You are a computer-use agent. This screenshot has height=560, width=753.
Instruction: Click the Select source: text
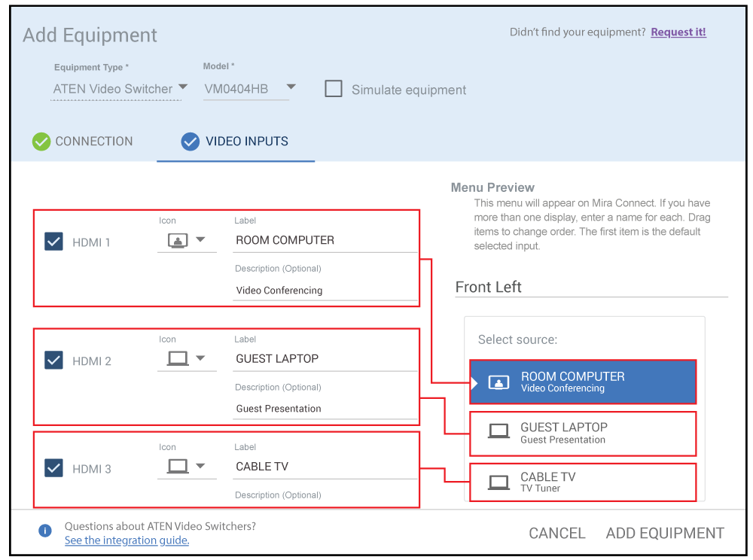pos(517,339)
